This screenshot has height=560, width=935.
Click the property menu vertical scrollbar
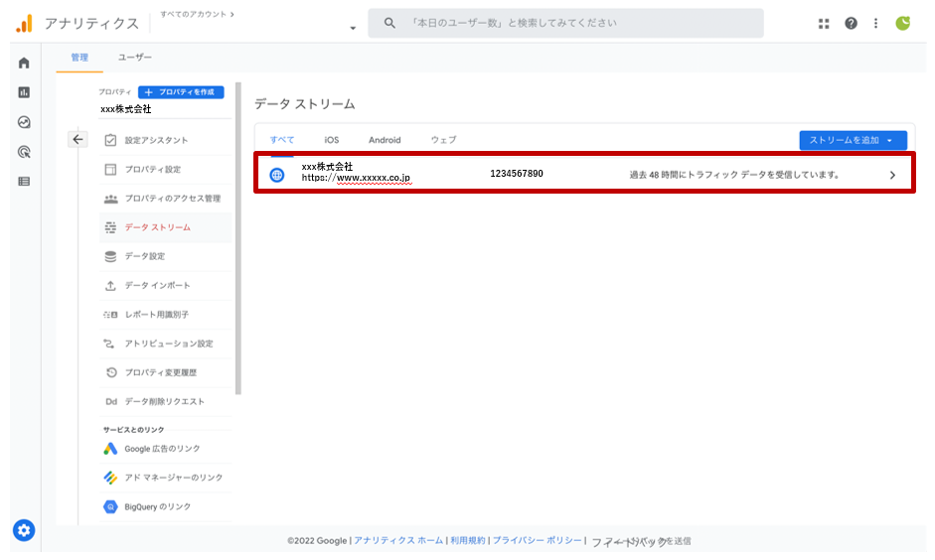(x=237, y=238)
